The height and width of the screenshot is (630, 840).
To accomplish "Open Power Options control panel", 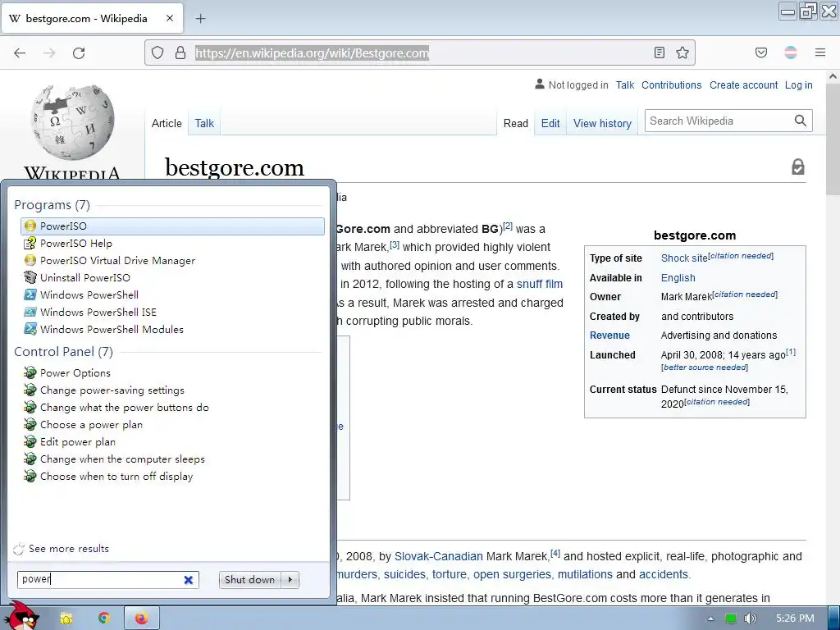I will (x=172, y=373).
